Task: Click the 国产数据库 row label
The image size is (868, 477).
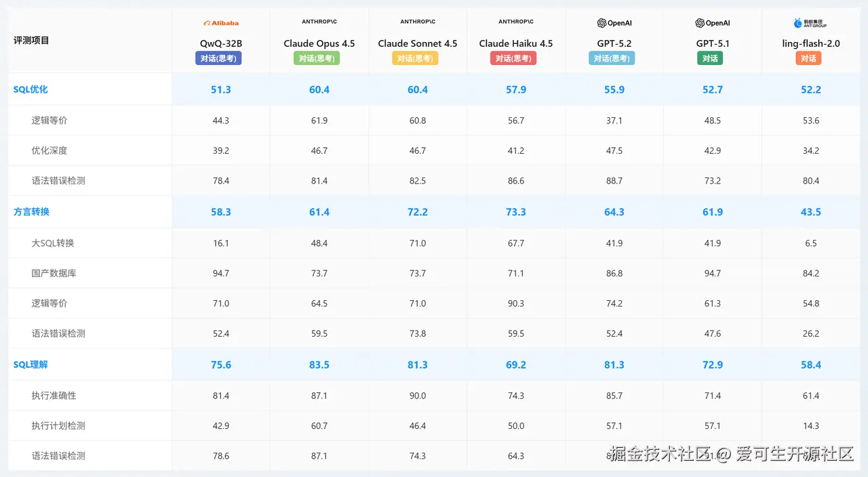Action: [x=54, y=273]
